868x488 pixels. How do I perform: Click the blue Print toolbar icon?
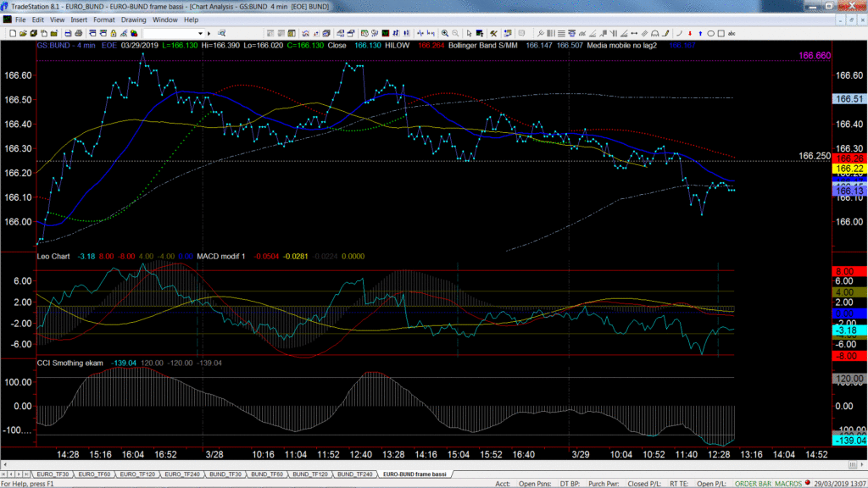click(x=68, y=33)
